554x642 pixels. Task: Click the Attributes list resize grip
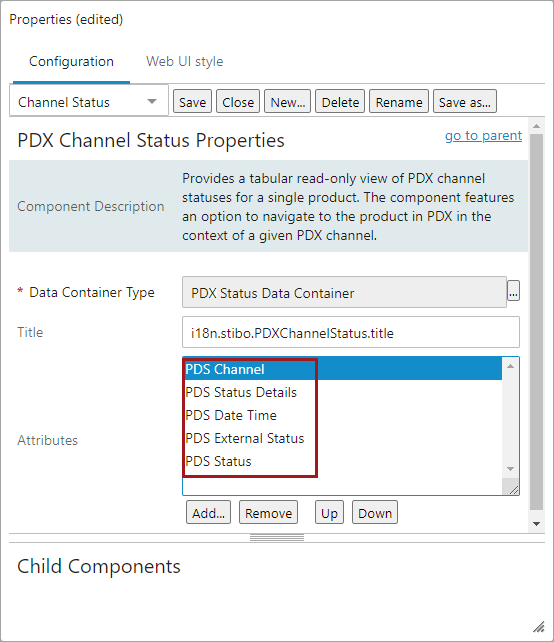point(513,489)
